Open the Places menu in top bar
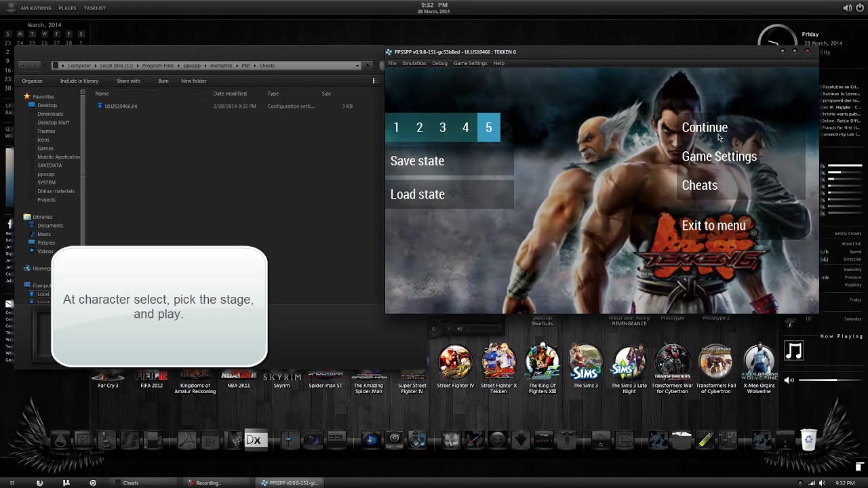 (67, 8)
